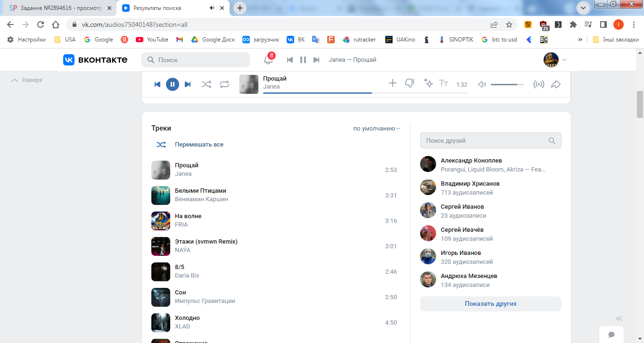Toggle the Chrome side panel

(x=603, y=24)
